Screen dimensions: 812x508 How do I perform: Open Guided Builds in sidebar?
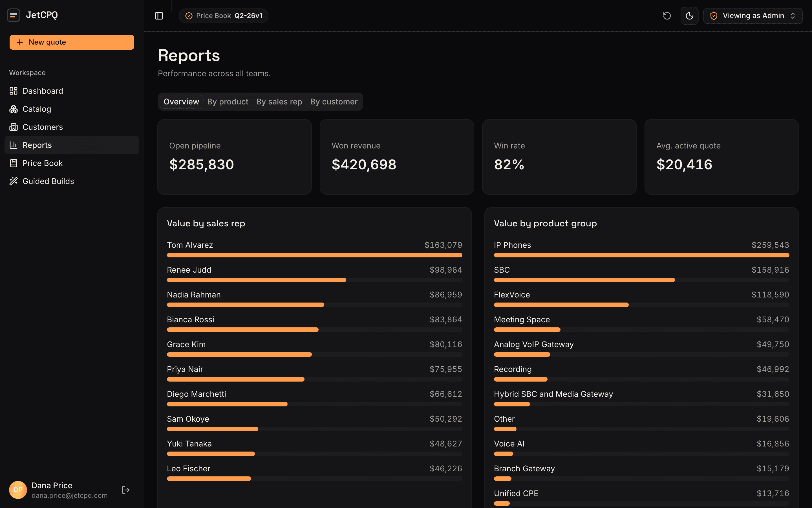(x=72, y=181)
